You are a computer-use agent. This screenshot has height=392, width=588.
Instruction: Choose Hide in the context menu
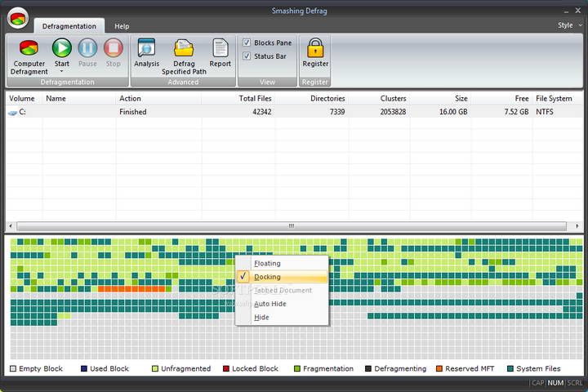coord(283,318)
